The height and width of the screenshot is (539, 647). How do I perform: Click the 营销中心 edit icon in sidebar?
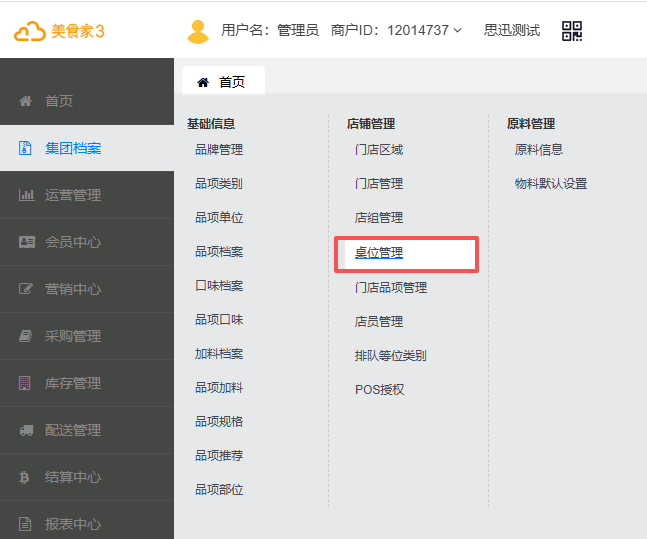(26, 289)
